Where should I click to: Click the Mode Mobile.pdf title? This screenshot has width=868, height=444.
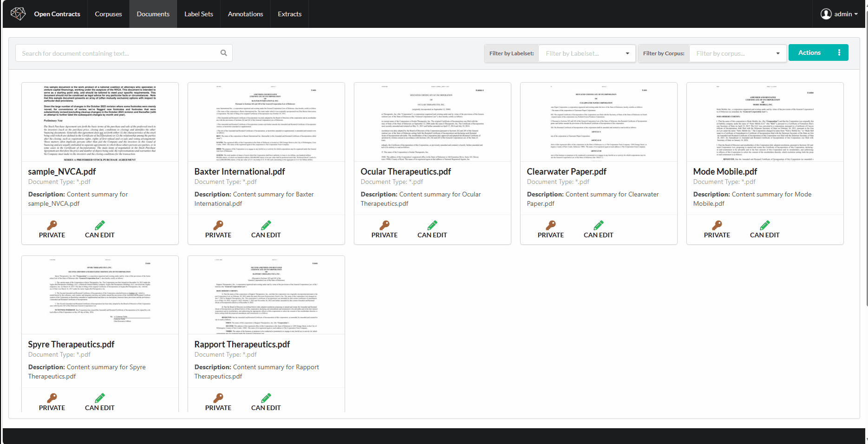tap(725, 171)
